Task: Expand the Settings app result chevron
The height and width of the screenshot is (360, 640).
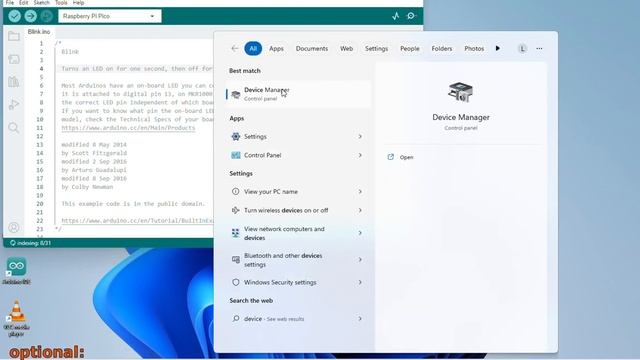Action: point(360,136)
